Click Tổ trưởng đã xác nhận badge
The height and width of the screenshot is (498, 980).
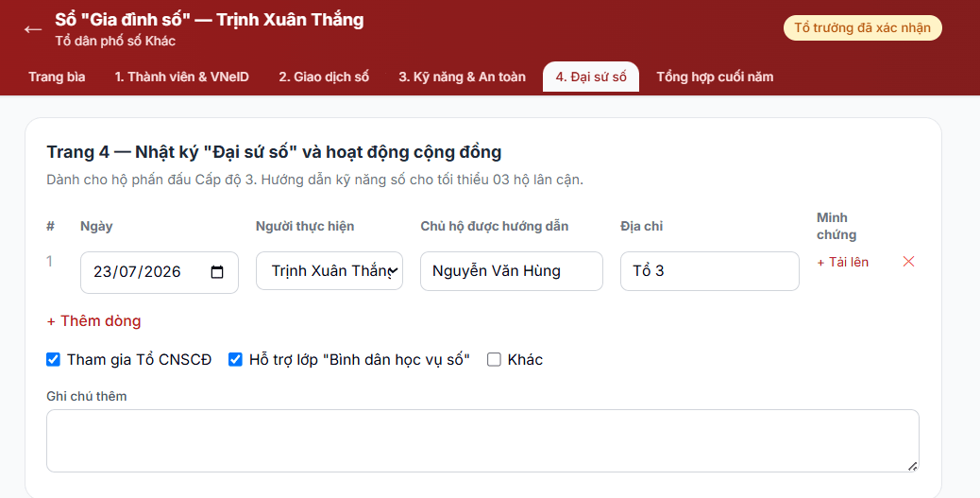tap(863, 28)
